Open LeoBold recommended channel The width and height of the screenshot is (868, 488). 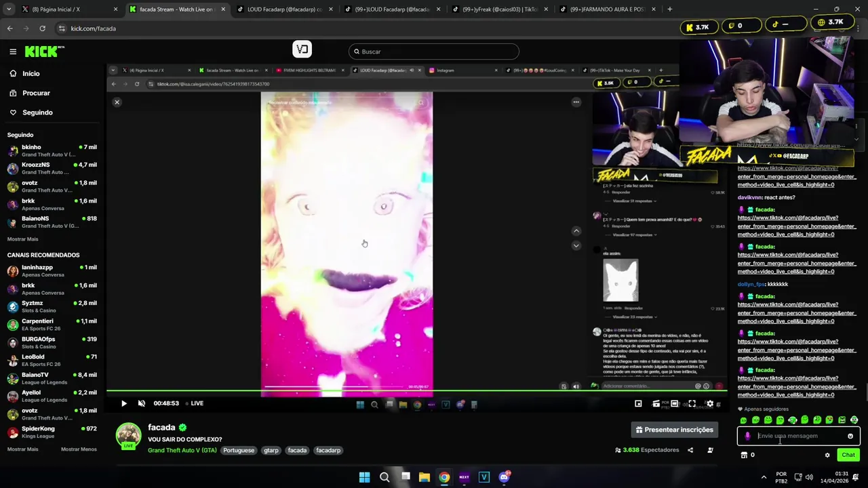(x=52, y=360)
